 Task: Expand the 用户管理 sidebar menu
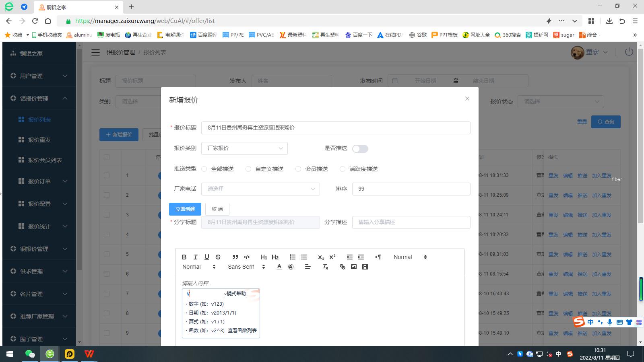tap(39, 76)
